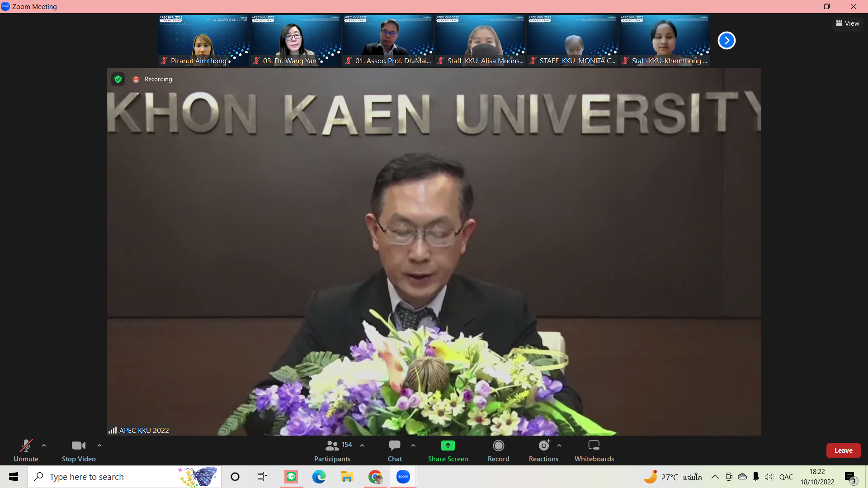Toggle Windows system tray microphone icon

coord(755,477)
